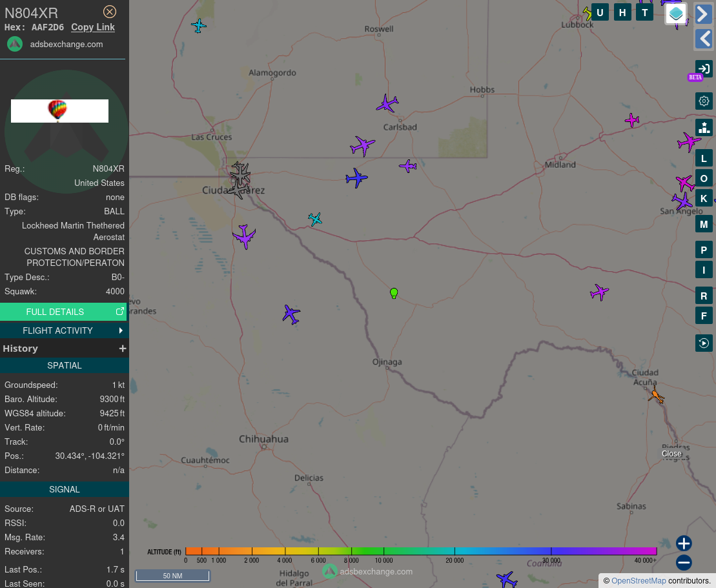Open the adsbexchange.com logo link in the sidebar
716x588 pixels.
click(15, 45)
